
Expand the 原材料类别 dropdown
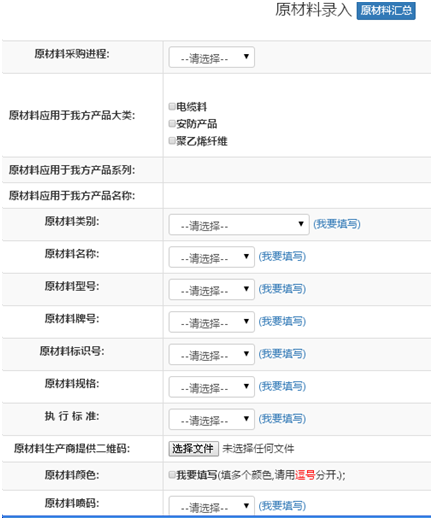pos(239,225)
